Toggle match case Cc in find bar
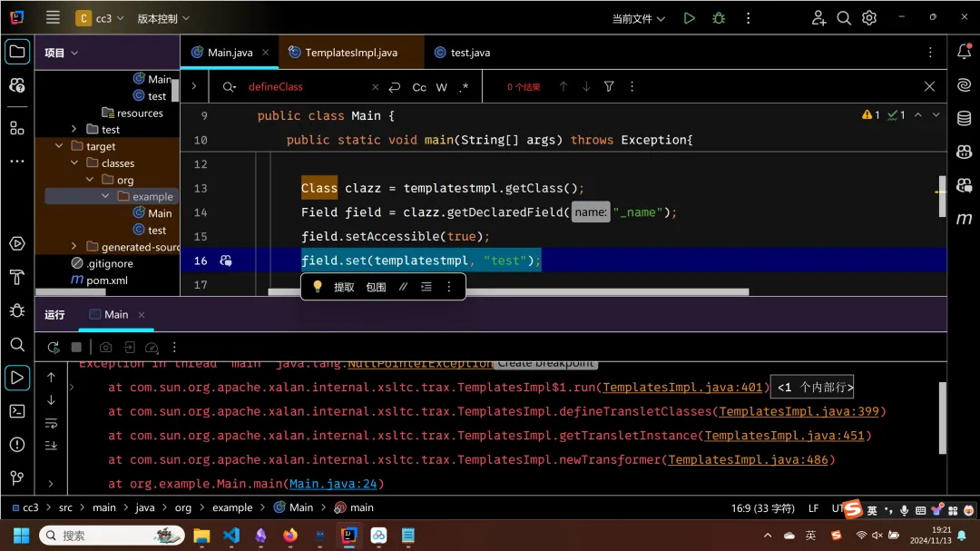This screenshot has height=551, width=980. [x=418, y=87]
